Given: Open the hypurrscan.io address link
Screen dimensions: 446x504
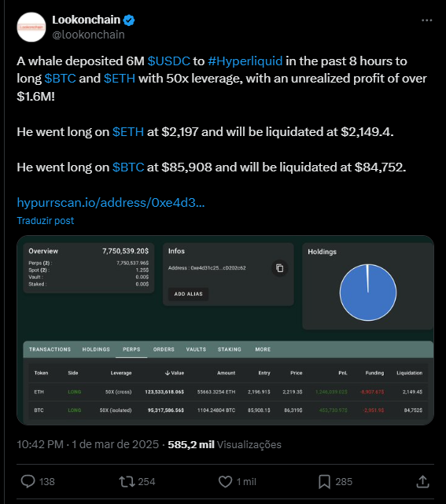Looking at the screenshot, I should (x=111, y=203).
